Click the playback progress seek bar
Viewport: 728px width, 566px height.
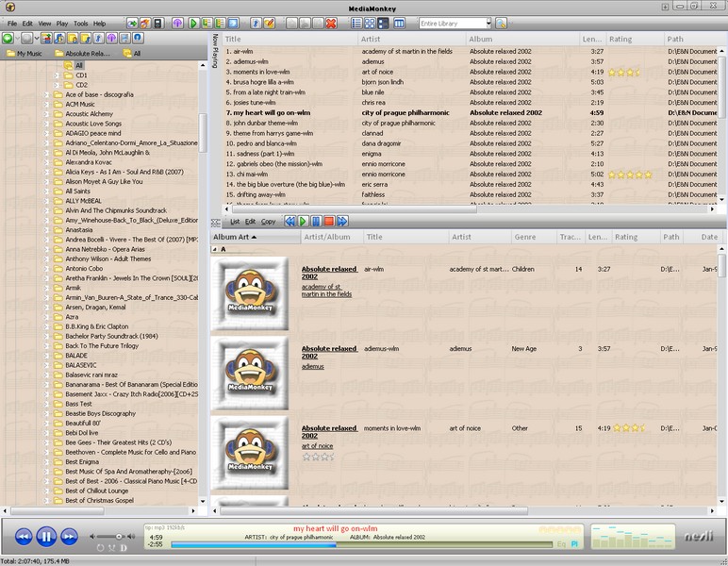click(x=362, y=544)
